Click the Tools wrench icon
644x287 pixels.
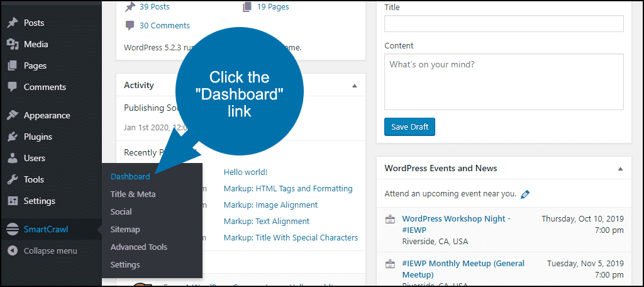(13, 179)
